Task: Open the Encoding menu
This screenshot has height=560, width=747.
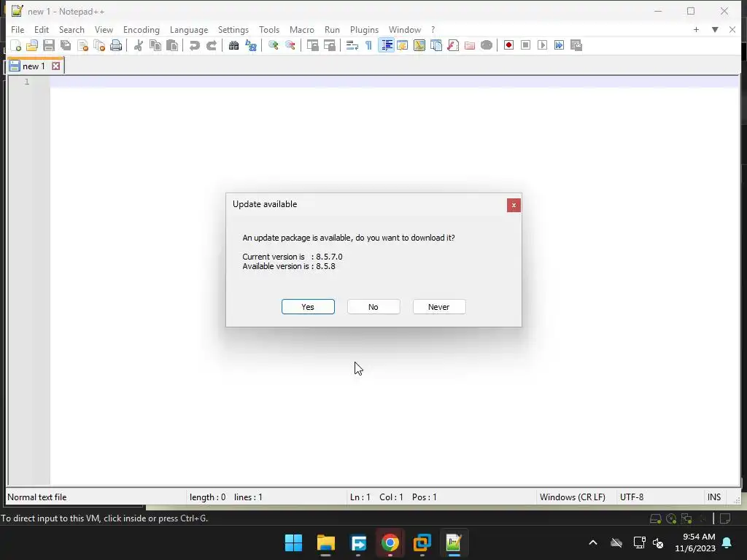Action: (141, 29)
